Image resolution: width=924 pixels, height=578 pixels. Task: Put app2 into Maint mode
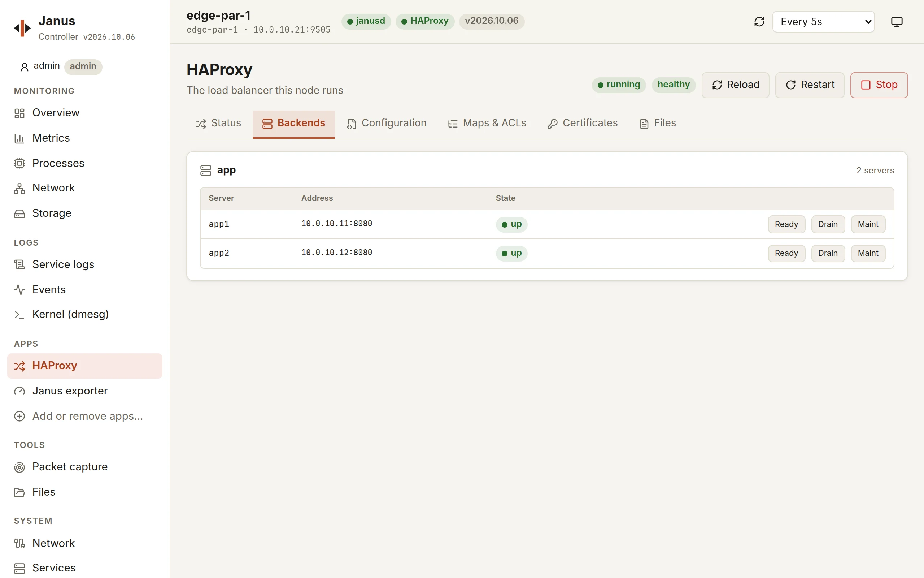(868, 254)
